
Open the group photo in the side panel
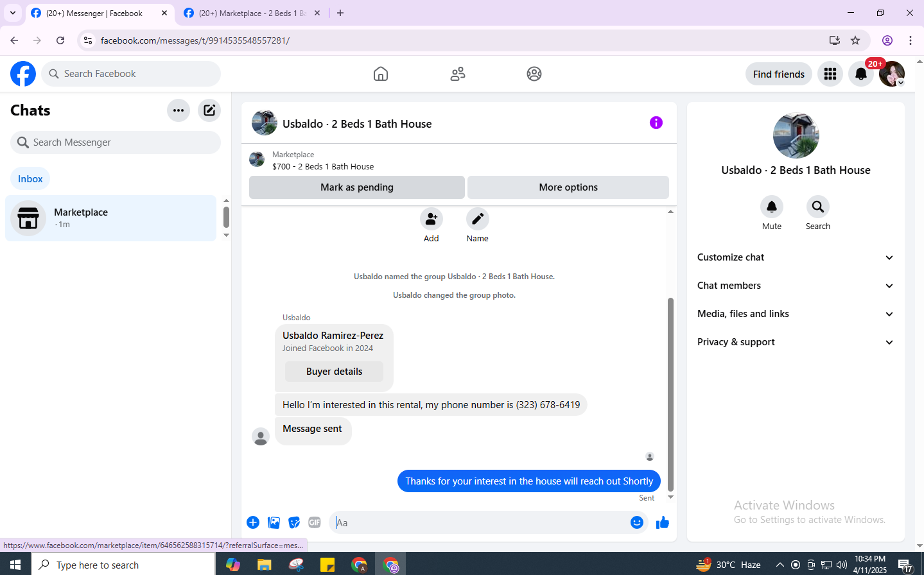(x=796, y=135)
